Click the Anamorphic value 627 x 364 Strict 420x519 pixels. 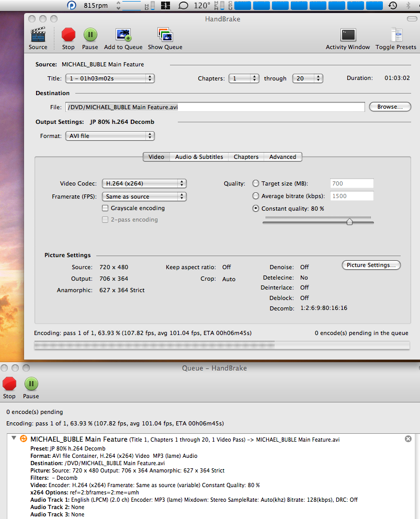tap(122, 290)
